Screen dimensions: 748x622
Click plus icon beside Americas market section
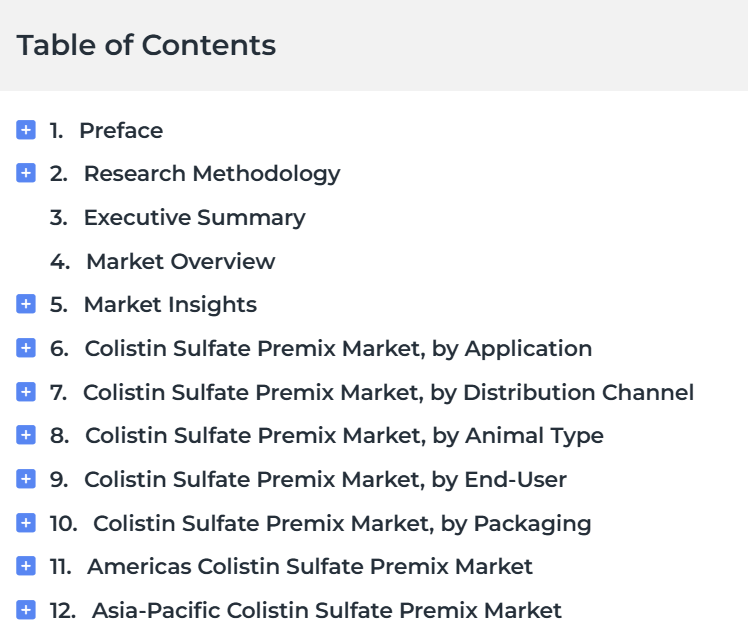click(x=26, y=567)
